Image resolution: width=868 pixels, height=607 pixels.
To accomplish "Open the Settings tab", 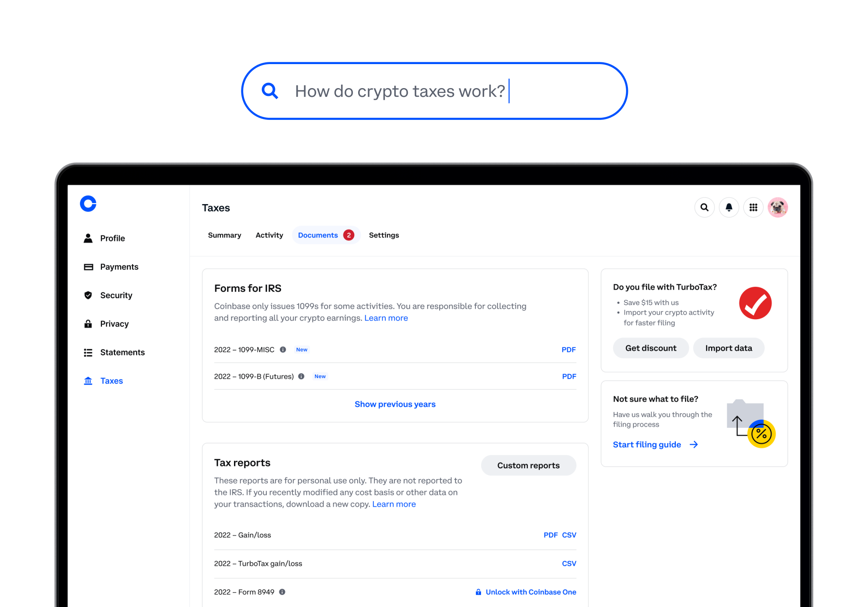I will click(x=384, y=235).
